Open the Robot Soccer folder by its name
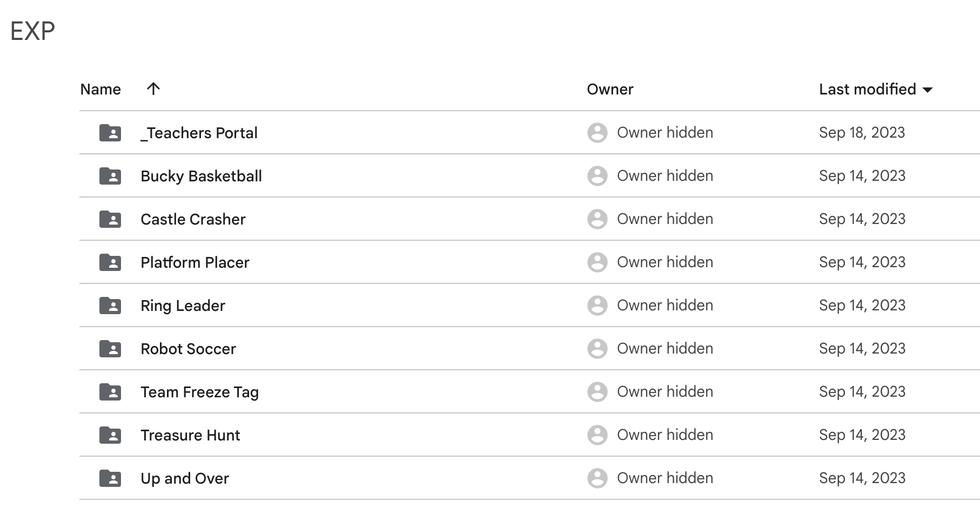Image resolution: width=980 pixels, height=529 pixels. pyautogui.click(x=188, y=349)
